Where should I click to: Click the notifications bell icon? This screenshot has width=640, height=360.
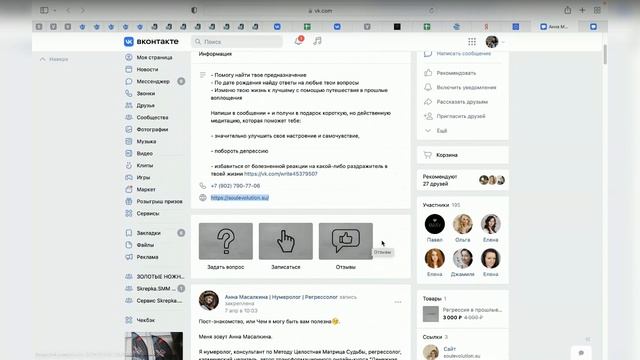coord(298,41)
